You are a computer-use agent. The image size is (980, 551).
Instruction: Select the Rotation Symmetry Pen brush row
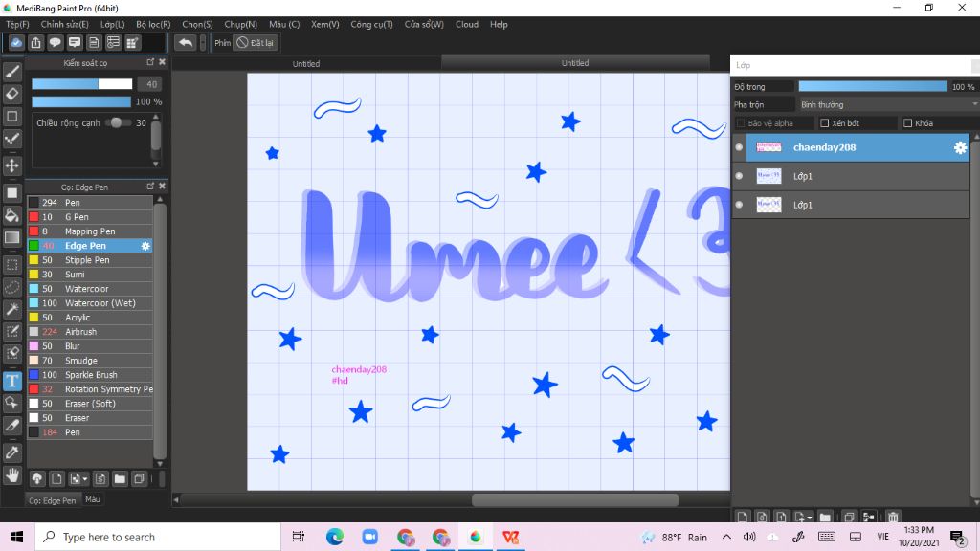tap(90, 389)
